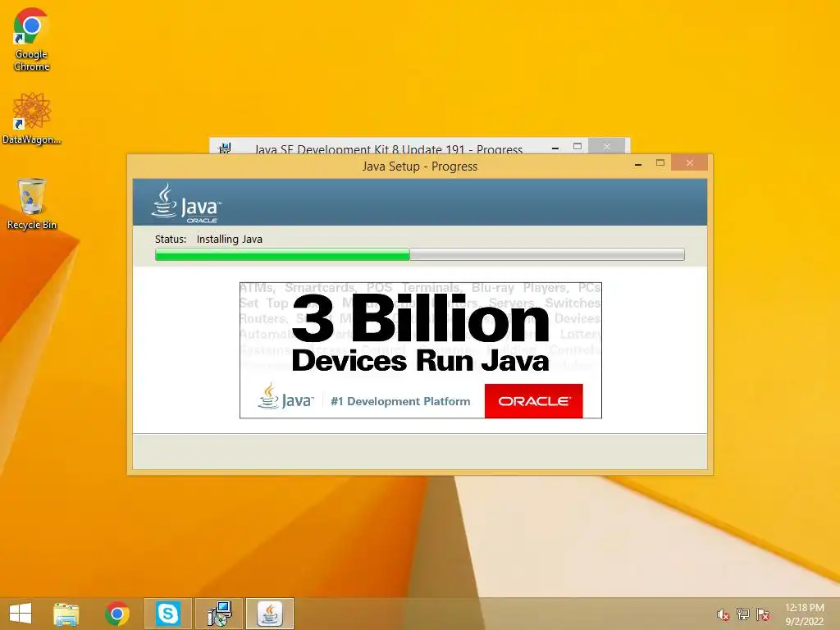Launch Chrome from the taskbar
840x630 pixels.
pos(116,614)
